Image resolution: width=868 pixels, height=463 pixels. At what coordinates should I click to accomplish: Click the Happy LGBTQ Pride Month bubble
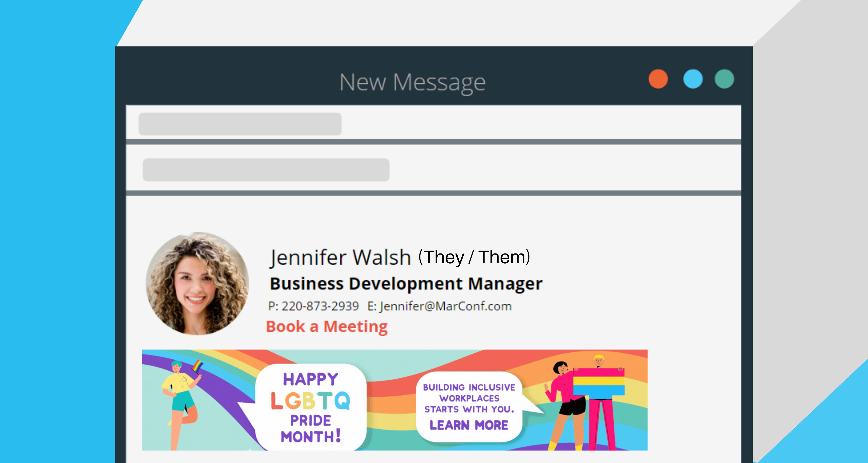click(x=310, y=407)
